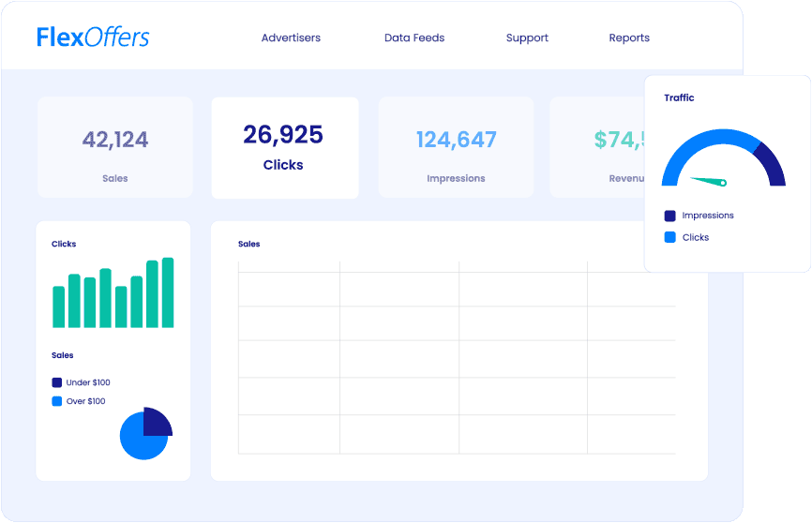Image resolution: width=812 pixels, height=523 pixels.
Task: Click the tallest bar in Clicks chart
Action: [x=168, y=292]
